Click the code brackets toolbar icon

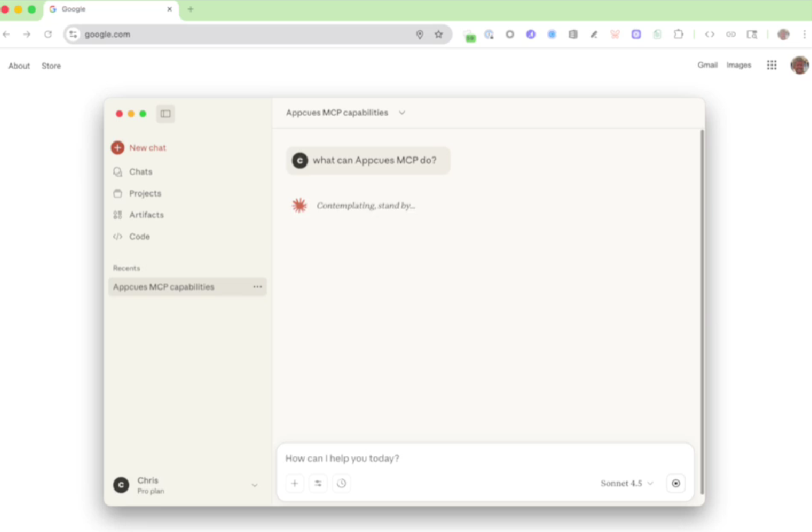tap(710, 34)
